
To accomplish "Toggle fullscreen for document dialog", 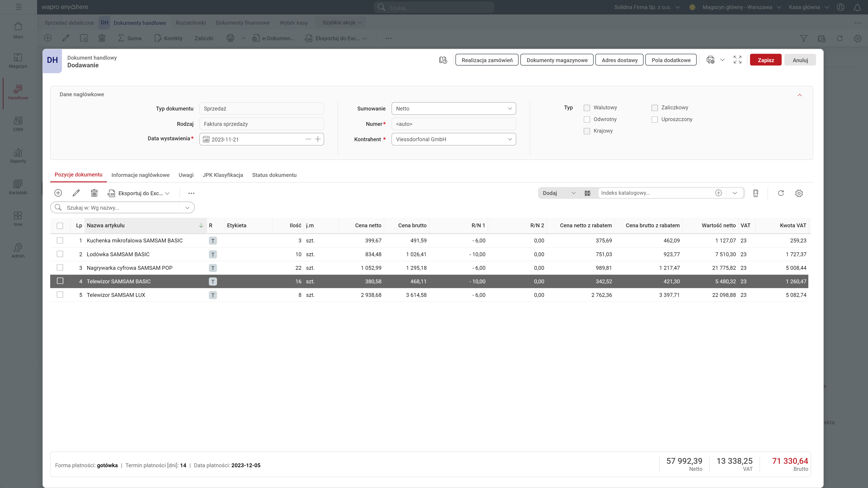I will [x=738, y=60].
